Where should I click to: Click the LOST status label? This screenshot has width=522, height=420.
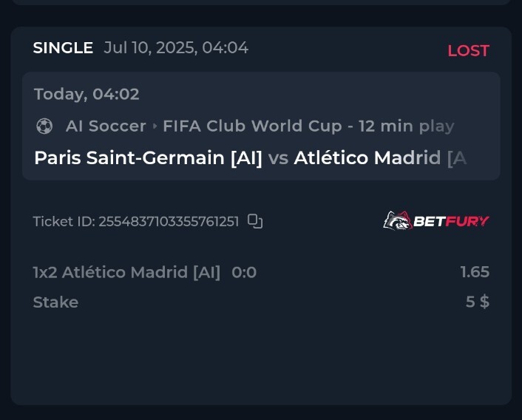(468, 51)
